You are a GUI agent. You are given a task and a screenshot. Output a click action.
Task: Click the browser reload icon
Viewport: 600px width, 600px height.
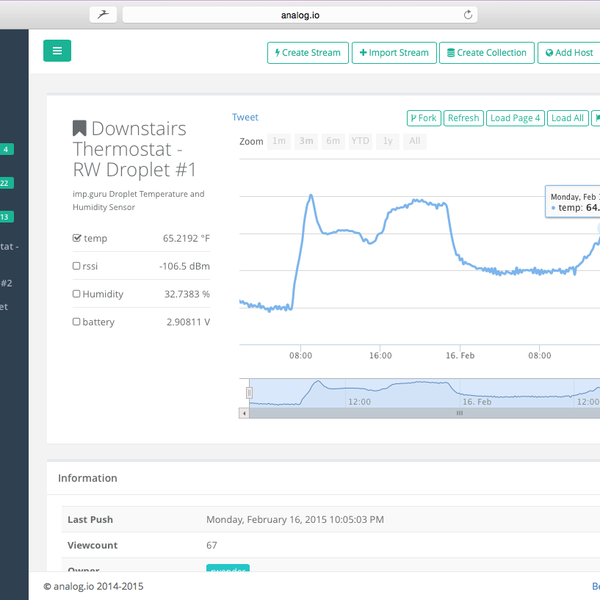pos(468,15)
